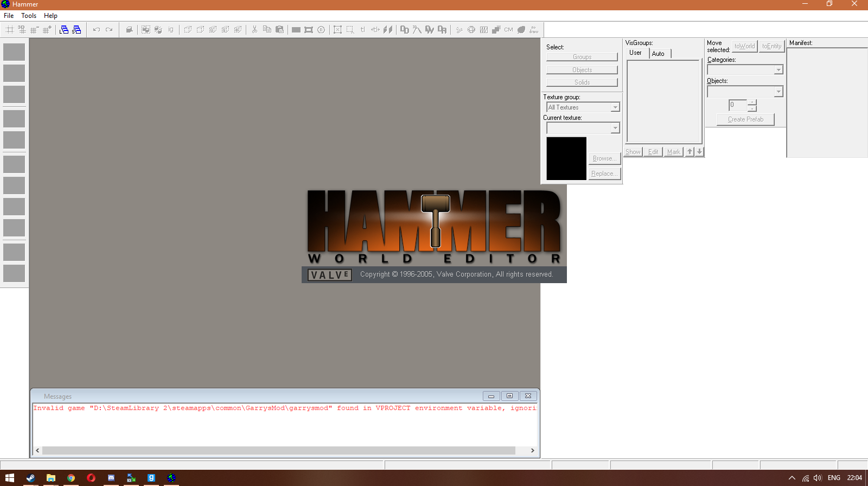Click the collision wireframe 'CM' icon

(x=508, y=30)
